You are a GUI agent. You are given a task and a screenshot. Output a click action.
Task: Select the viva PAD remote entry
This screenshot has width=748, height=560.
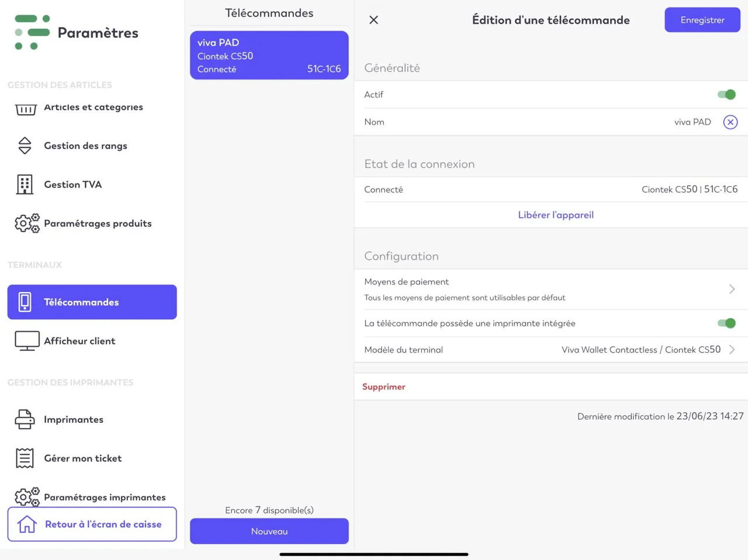point(269,55)
